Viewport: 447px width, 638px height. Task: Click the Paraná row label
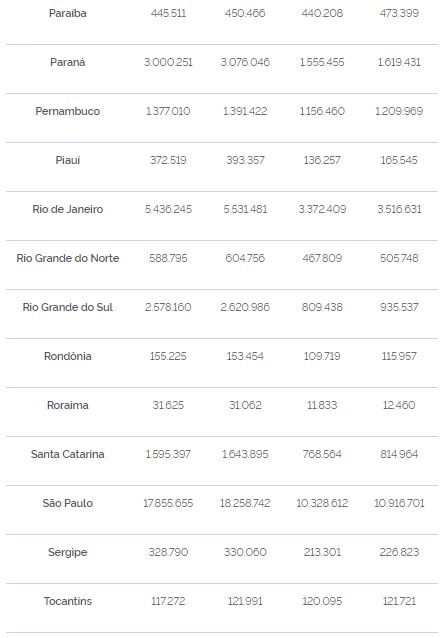coord(68,62)
